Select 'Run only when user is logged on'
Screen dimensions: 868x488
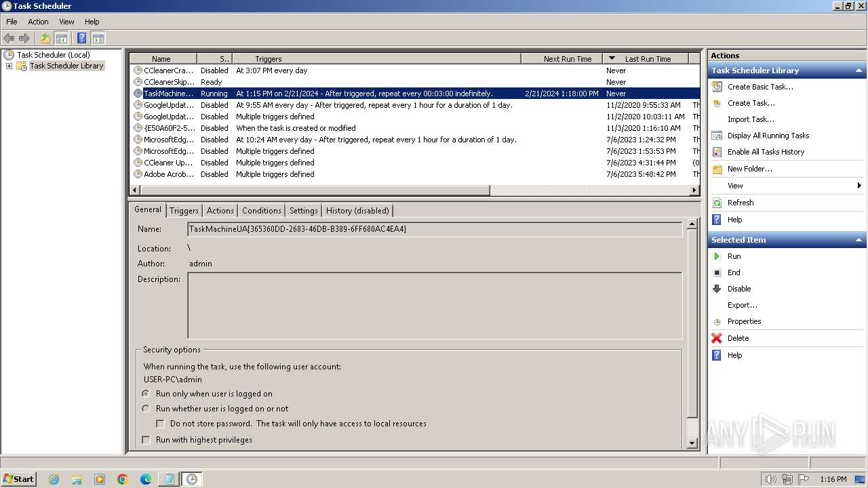145,394
